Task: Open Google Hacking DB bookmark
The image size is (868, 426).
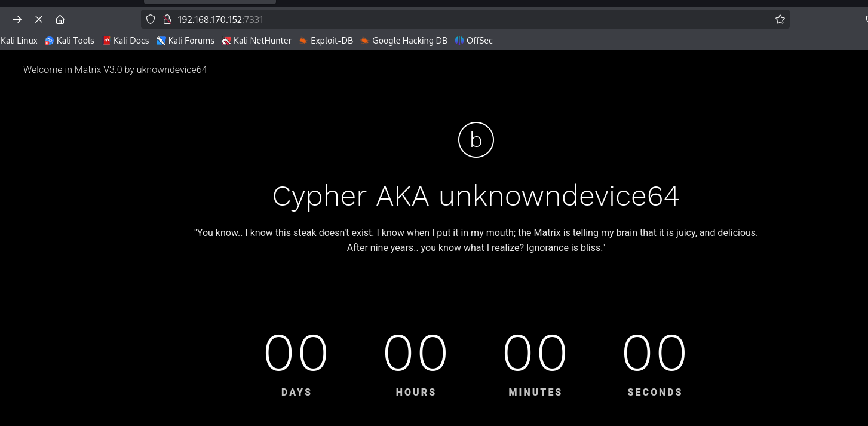Action: click(x=404, y=41)
